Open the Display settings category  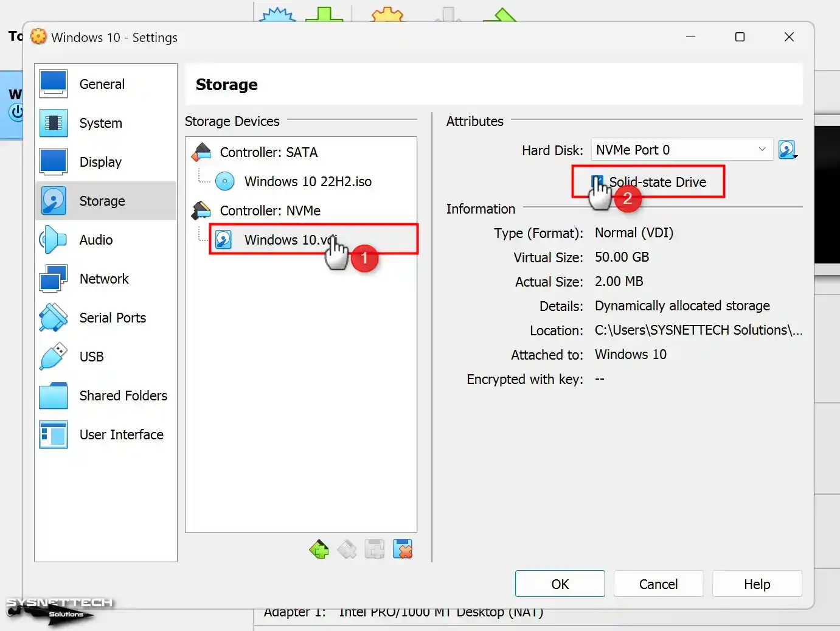pyautogui.click(x=106, y=162)
